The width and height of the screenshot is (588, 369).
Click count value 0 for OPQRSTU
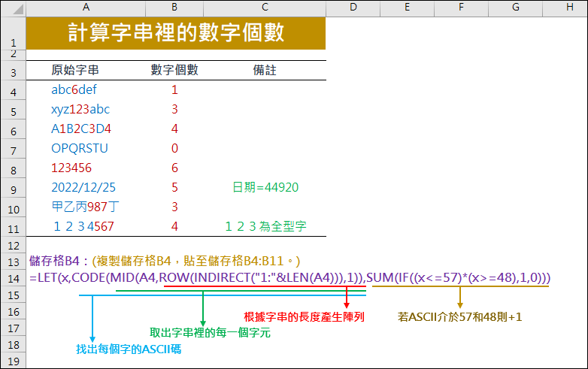tap(174, 148)
